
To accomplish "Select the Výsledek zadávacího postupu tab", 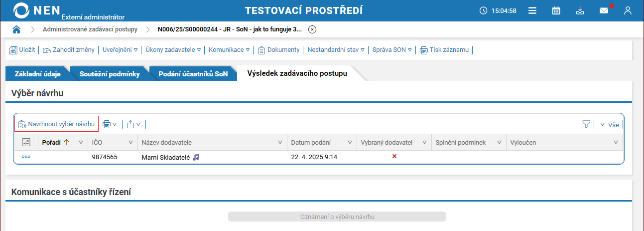I will 297,73.
